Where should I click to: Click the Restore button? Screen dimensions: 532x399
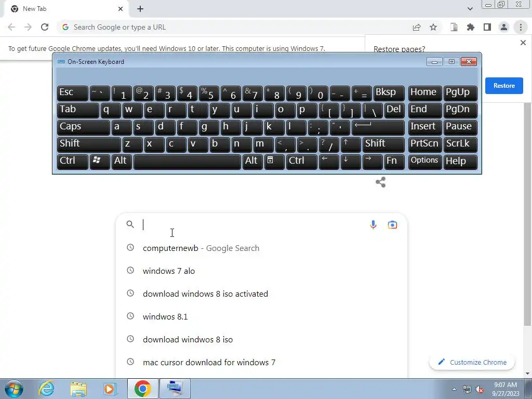click(504, 86)
